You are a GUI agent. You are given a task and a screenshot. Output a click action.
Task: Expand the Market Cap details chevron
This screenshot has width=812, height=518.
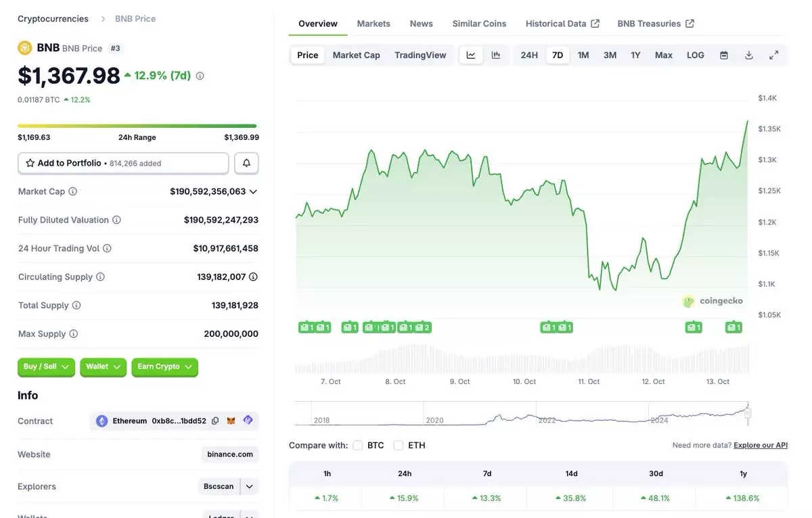pyautogui.click(x=253, y=191)
